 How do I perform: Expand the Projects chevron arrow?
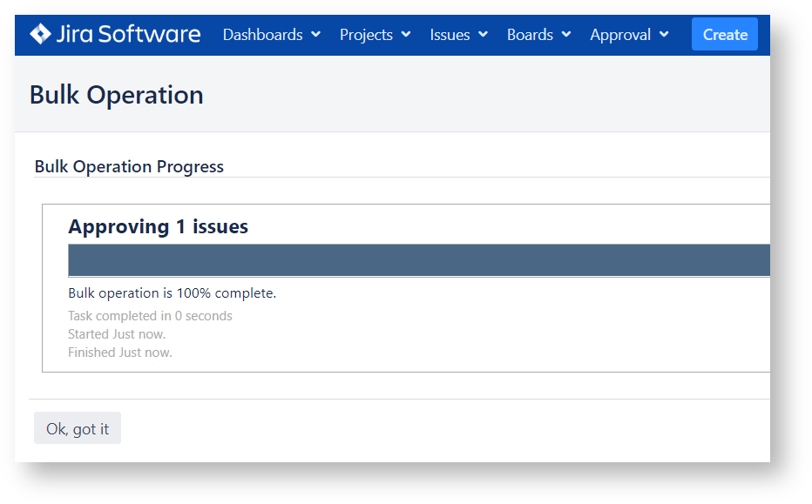(406, 35)
